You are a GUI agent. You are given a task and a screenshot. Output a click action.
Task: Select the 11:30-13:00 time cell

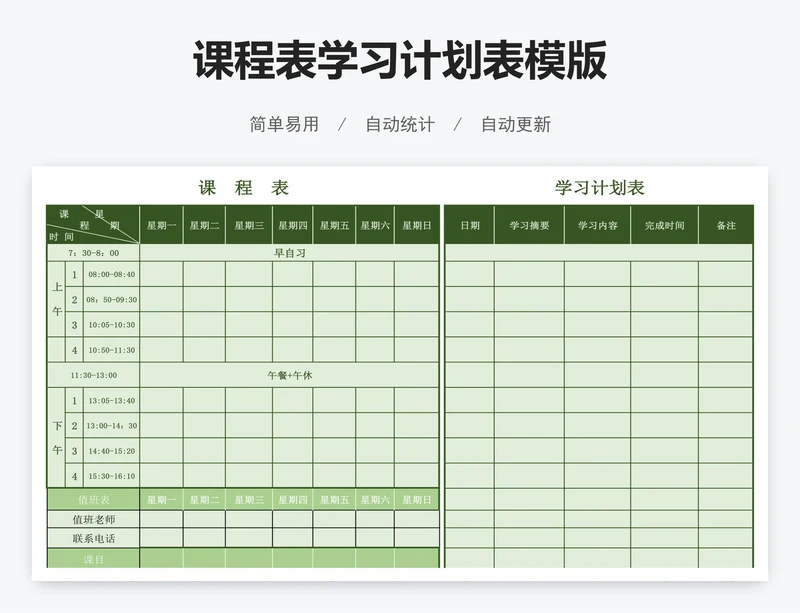[x=93, y=375]
